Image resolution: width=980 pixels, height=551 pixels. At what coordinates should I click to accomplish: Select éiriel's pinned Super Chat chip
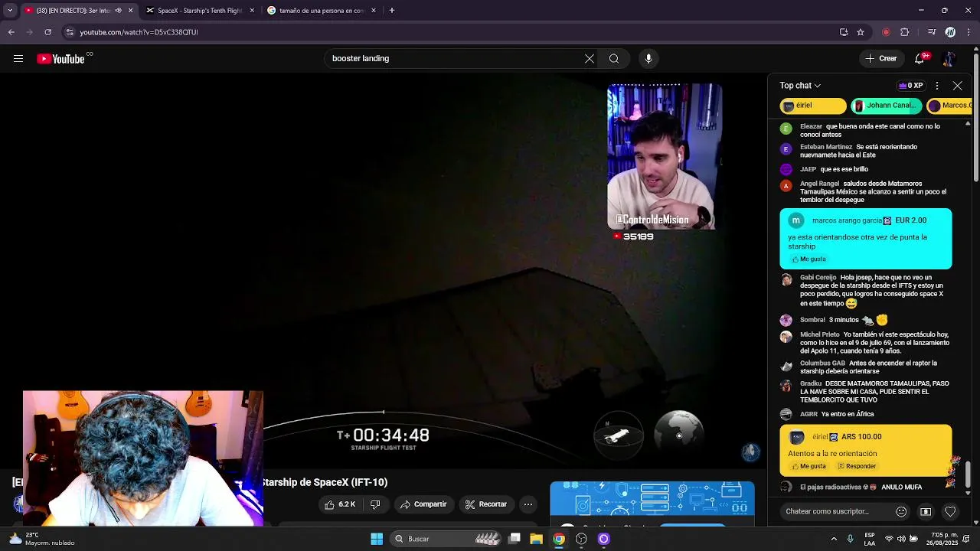813,106
